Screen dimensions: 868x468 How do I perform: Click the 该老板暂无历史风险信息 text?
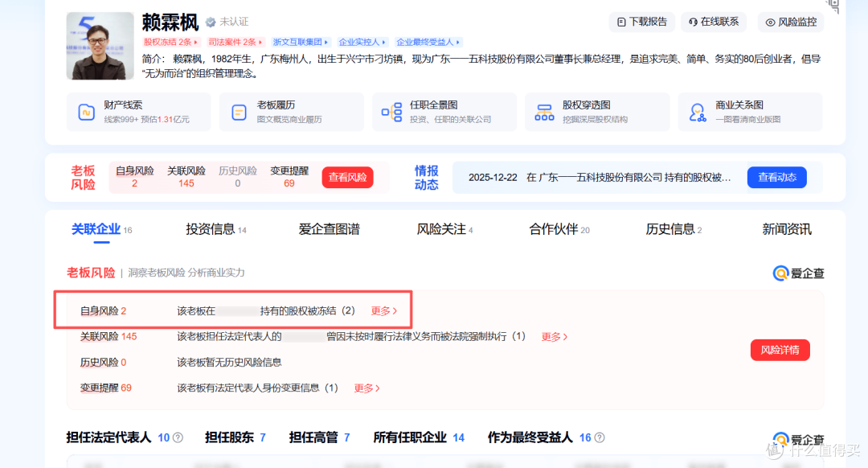click(x=229, y=362)
